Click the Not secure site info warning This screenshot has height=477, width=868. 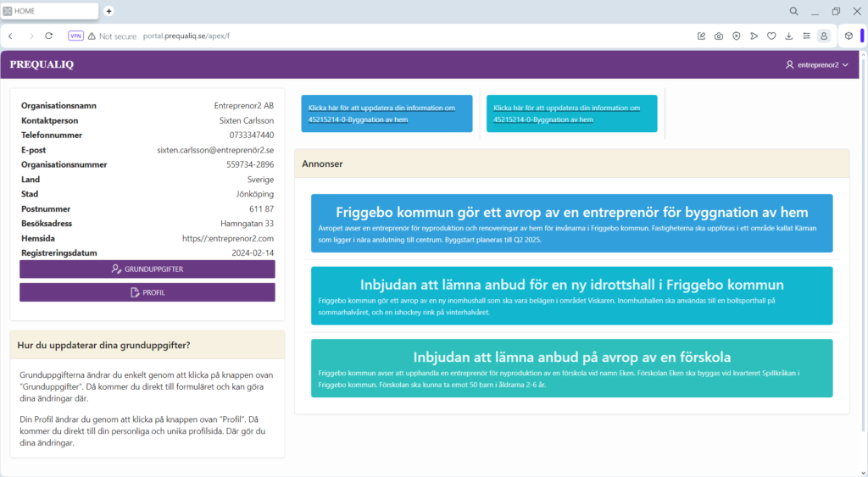click(112, 36)
